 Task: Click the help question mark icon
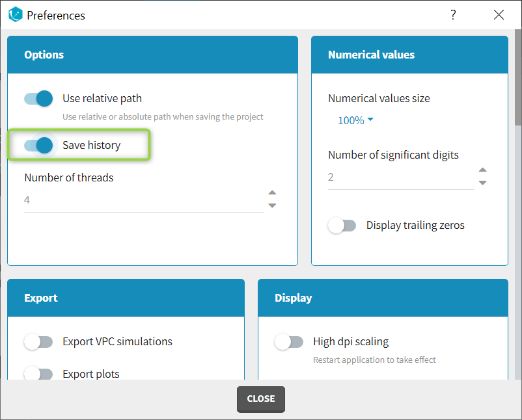(453, 15)
